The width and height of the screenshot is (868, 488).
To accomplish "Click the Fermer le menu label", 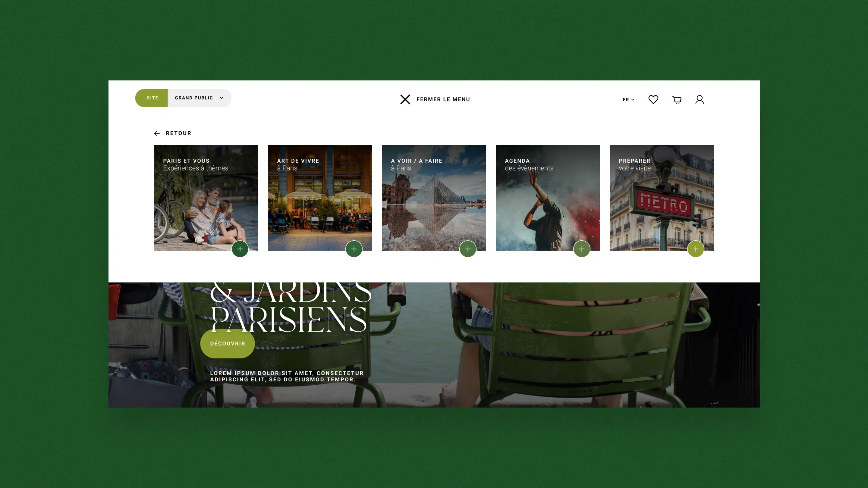I will [x=443, y=99].
